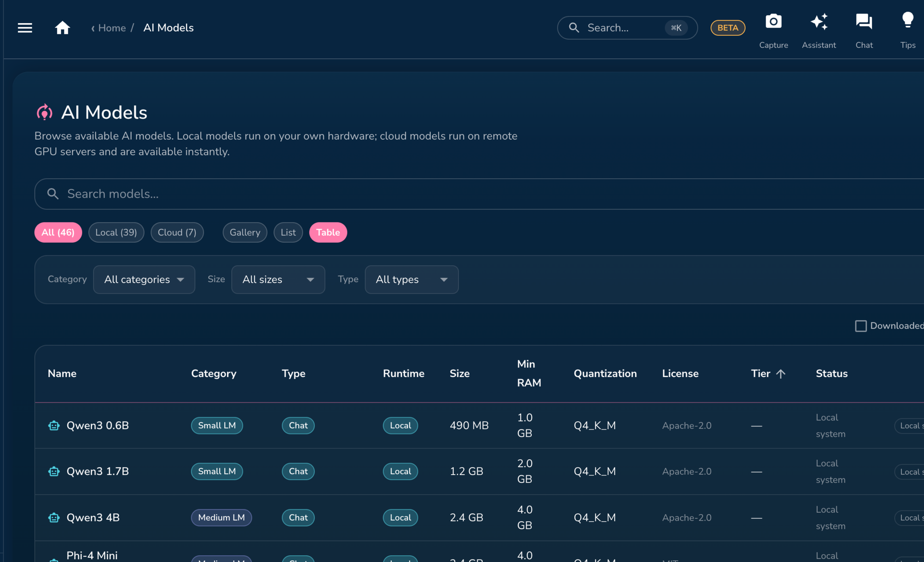Click Medium LM tag on Qwen3 4B
This screenshot has height=562, width=924.
tap(221, 518)
